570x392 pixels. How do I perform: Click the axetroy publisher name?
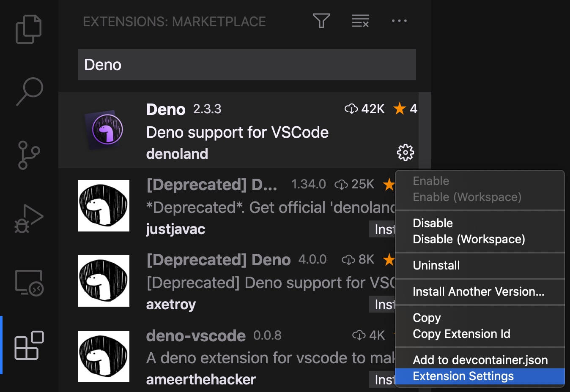click(171, 304)
